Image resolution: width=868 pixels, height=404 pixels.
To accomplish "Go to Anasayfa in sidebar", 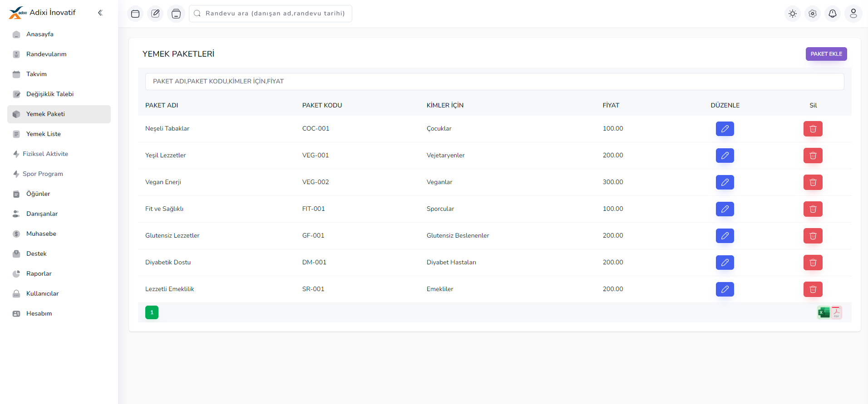I will point(59,34).
